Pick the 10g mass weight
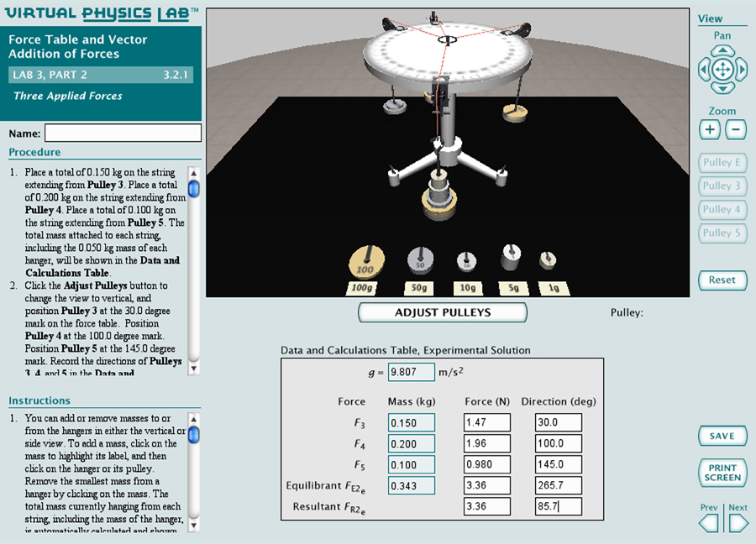The width and height of the screenshot is (756, 544). tap(467, 262)
